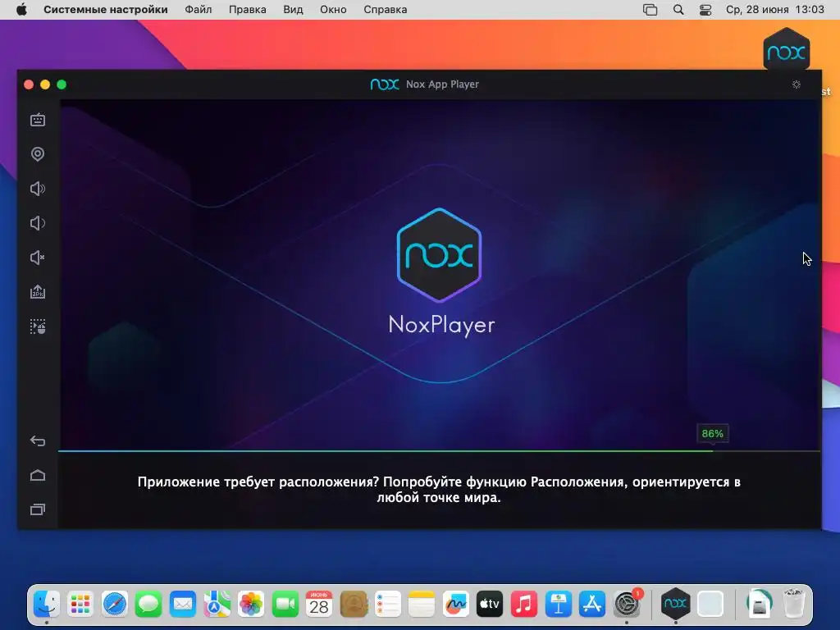Click the NoxPlayer hexagon logo in center
The height and width of the screenshot is (630, 840).
tap(440, 255)
